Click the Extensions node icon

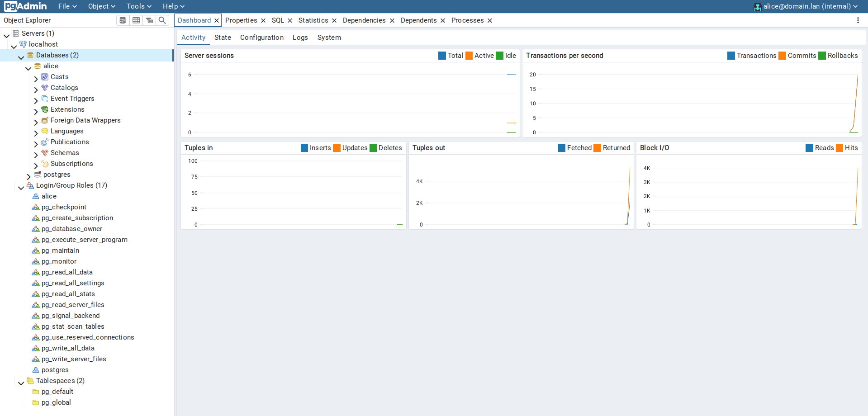click(x=45, y=109)
